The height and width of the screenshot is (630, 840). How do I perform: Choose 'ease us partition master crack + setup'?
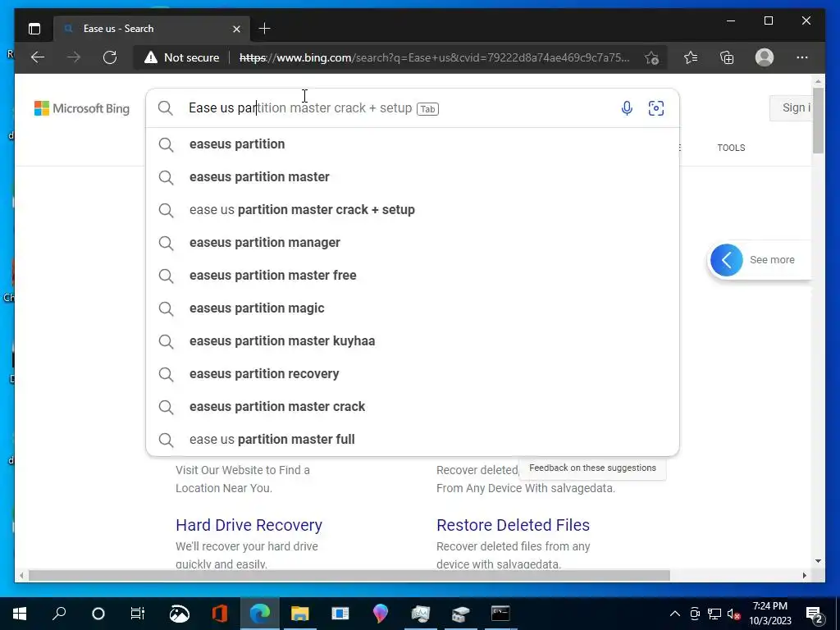[x=413, y=209]
